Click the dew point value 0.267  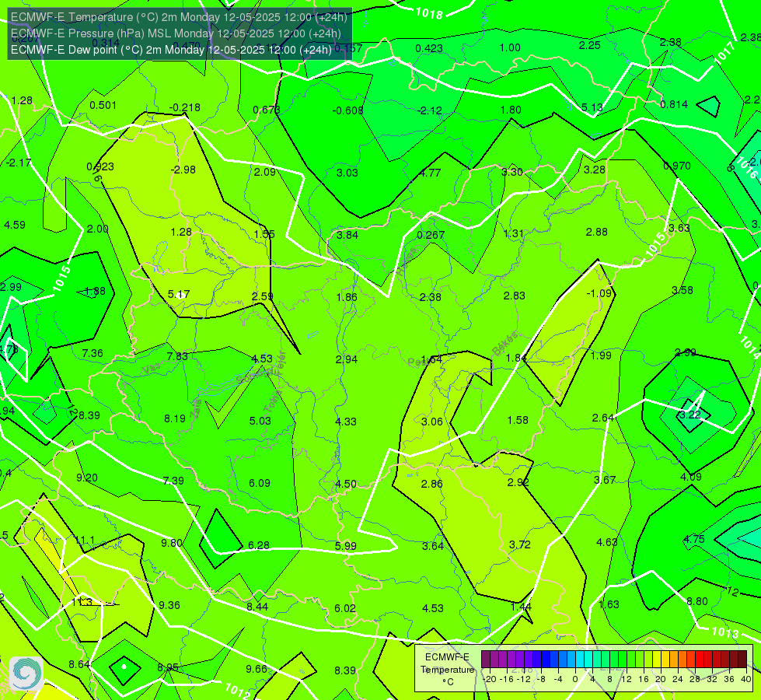pyautogui.click(x=431, y=235)
